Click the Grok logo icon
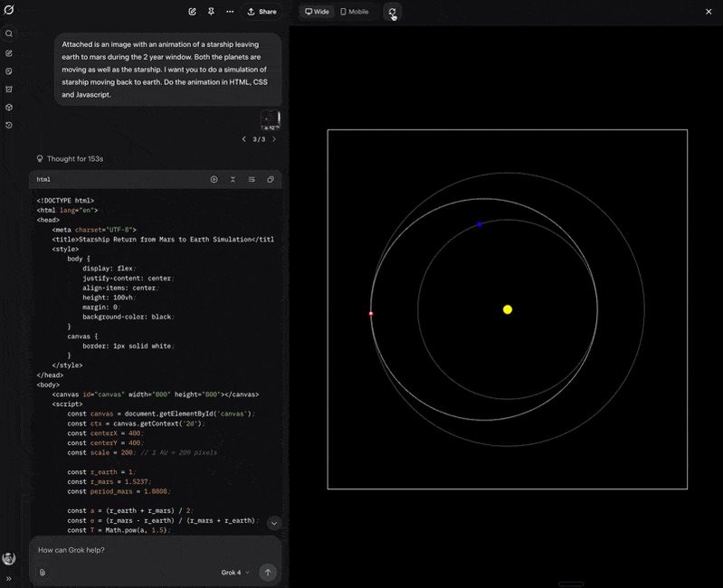The width and height of the screenshot is (723, 588). click(9, 10)
